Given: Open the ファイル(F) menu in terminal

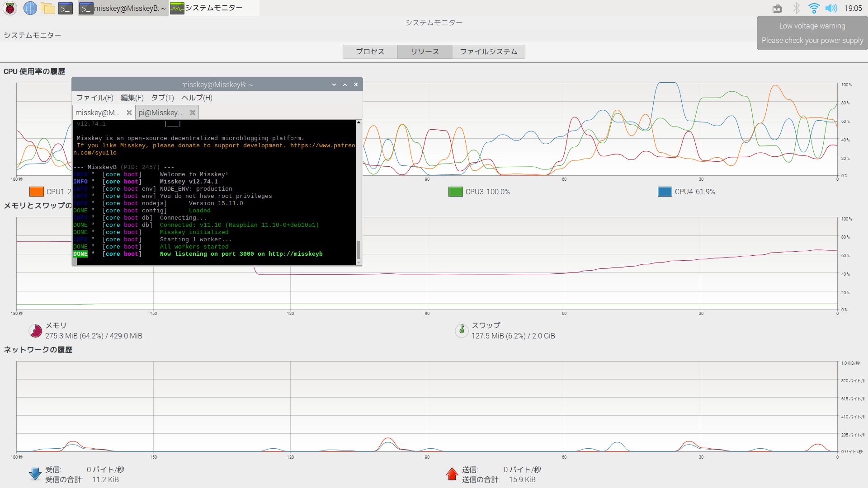Looking at the screenshot, I should pos(94,98).
